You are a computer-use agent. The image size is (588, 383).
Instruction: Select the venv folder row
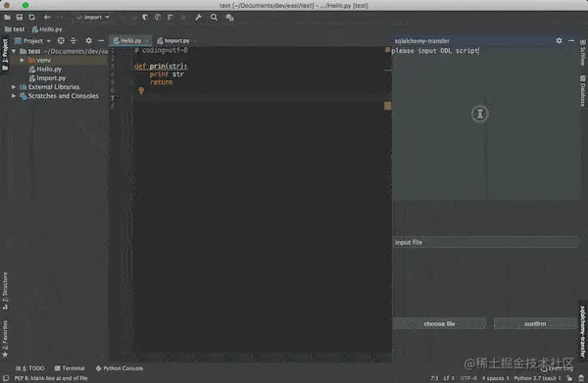59,60
